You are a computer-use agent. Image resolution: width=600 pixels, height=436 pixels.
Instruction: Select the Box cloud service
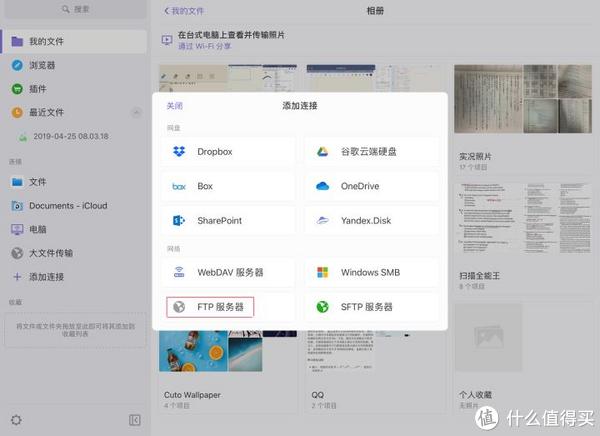pyautogui.click(x=228, y=186)
